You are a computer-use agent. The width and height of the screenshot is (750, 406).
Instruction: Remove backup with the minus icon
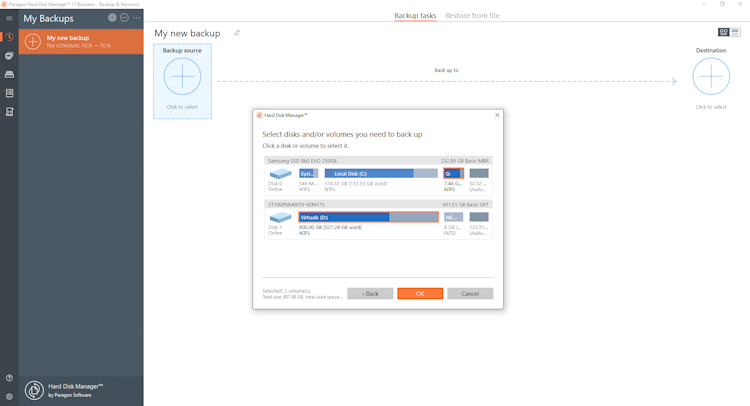124,18
